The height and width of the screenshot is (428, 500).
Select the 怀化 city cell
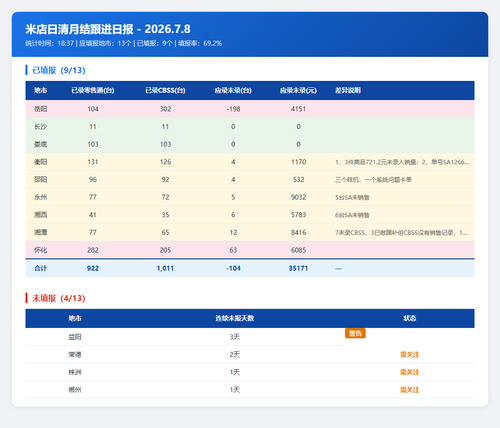pos(41,250)
